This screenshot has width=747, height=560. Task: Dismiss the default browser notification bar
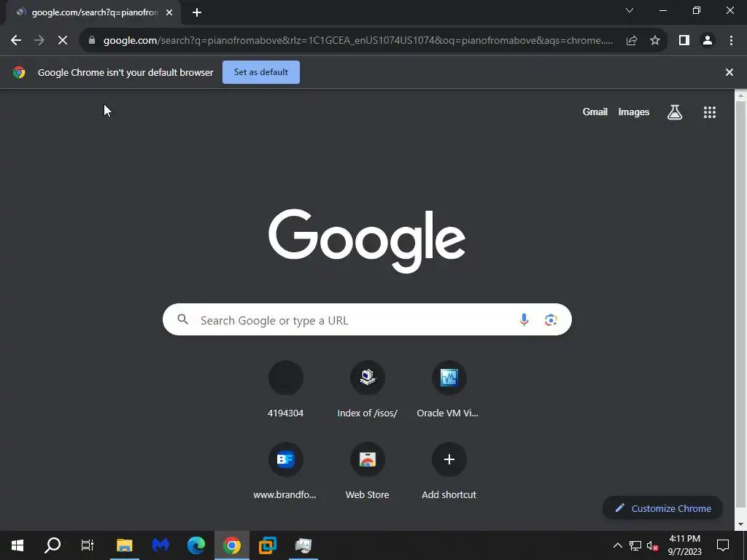pyautogui.click(x=729, y=72)
